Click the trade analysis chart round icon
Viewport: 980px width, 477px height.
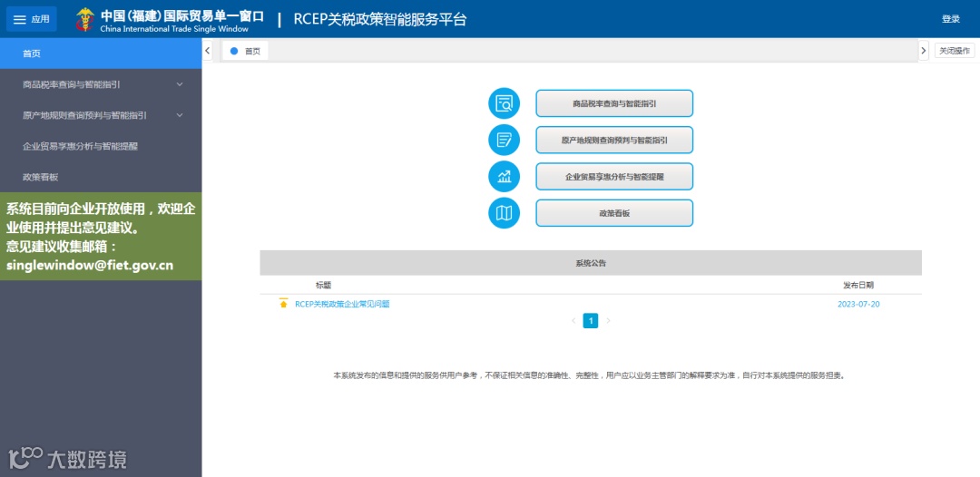click(504, 177)
